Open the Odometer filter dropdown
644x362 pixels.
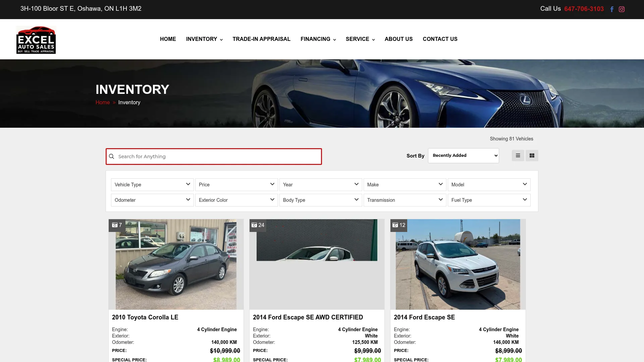152,200
